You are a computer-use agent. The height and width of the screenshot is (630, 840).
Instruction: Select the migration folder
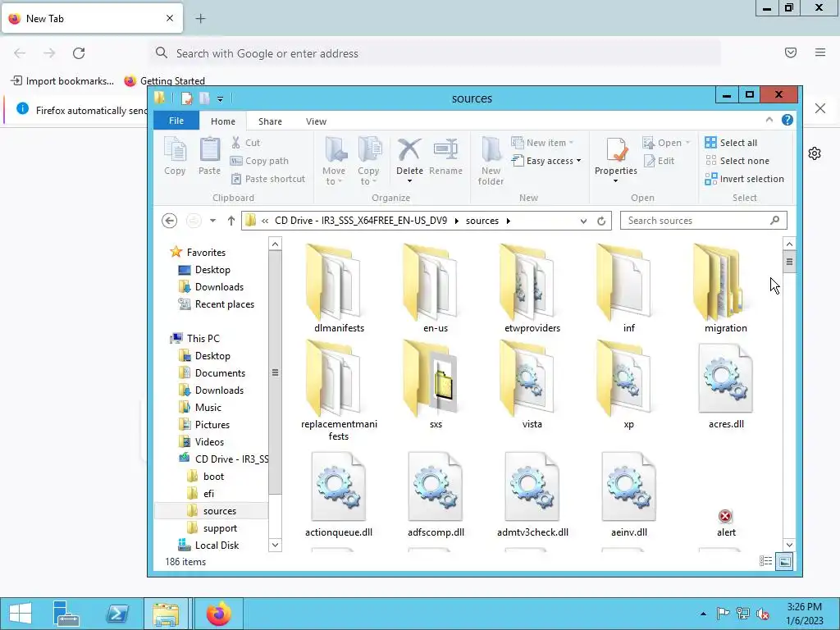(x=725, y=288)
